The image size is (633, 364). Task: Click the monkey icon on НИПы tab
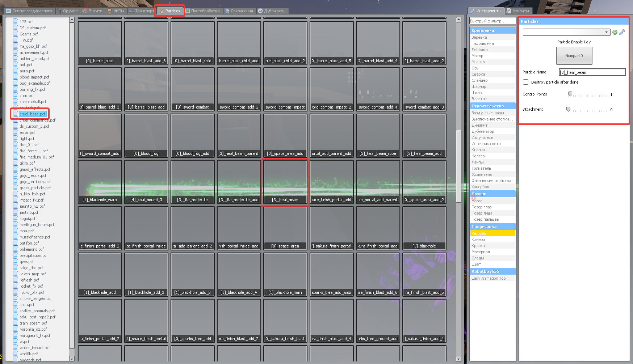(109, 11)
